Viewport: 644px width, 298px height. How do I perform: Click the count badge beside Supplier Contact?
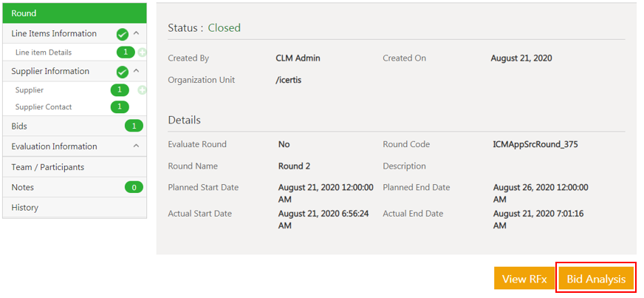(120, 107)
